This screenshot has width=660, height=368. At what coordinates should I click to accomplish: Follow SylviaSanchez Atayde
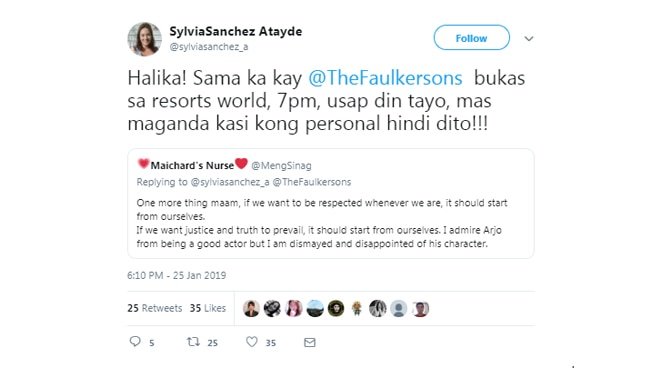tap(471, 38)
